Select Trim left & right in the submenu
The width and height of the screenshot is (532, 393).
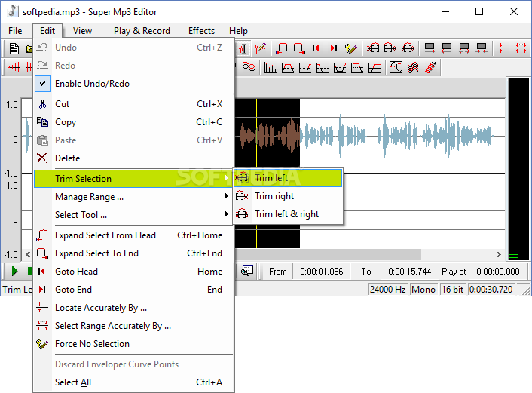coord(288,214)
